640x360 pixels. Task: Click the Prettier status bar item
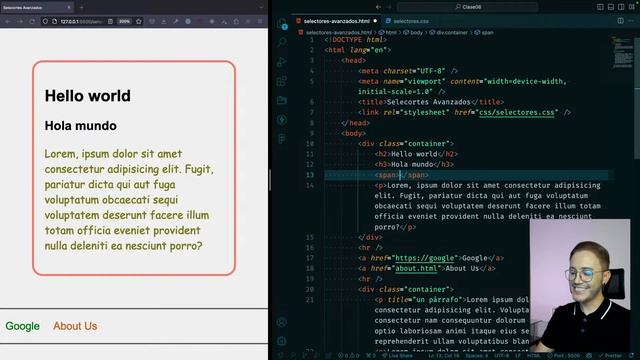coord(610,356)
